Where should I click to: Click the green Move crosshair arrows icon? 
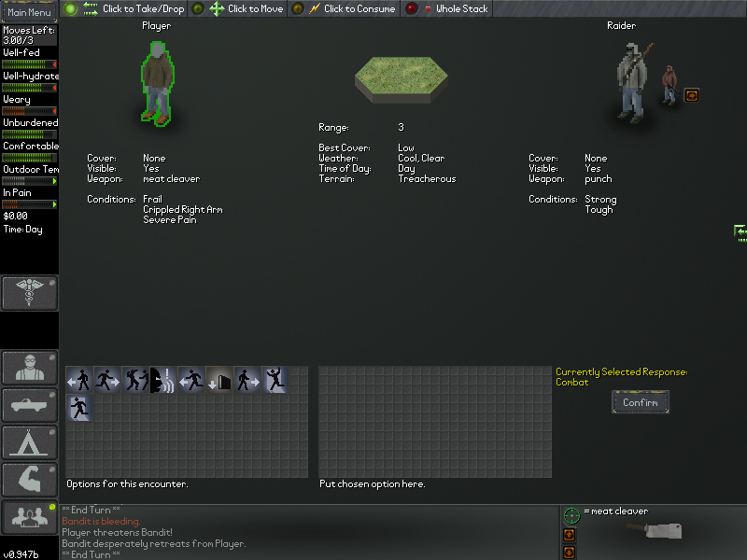(218, 8)
